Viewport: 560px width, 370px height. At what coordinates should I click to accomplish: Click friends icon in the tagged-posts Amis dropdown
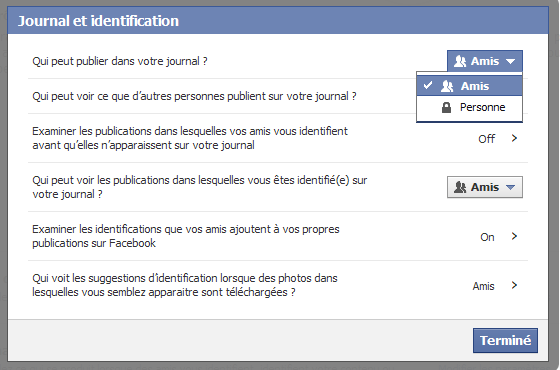(460, 187)
